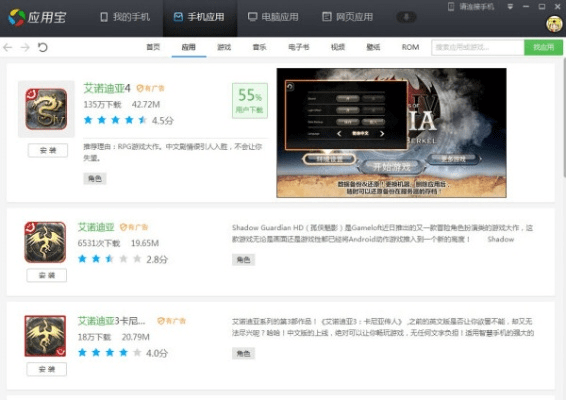Minimize the 应用宝 window
This screenshot has height=400, width=566.
point(526,6)
